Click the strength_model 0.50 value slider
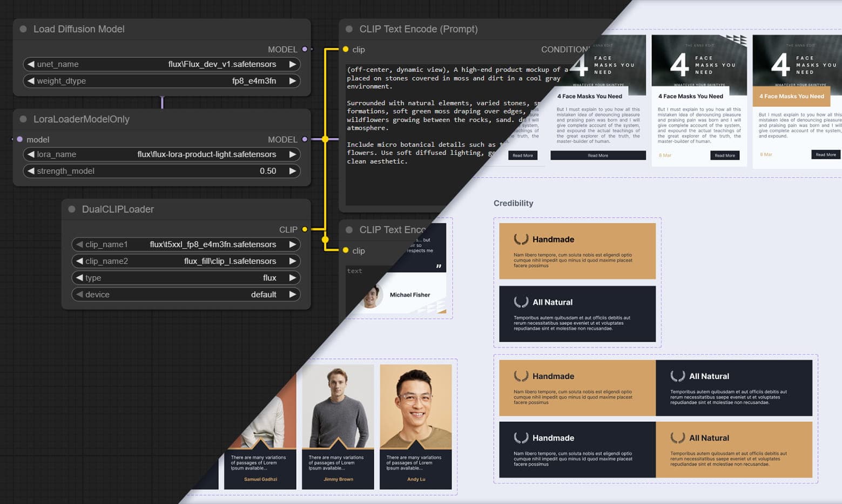 [x=161, y=171]
